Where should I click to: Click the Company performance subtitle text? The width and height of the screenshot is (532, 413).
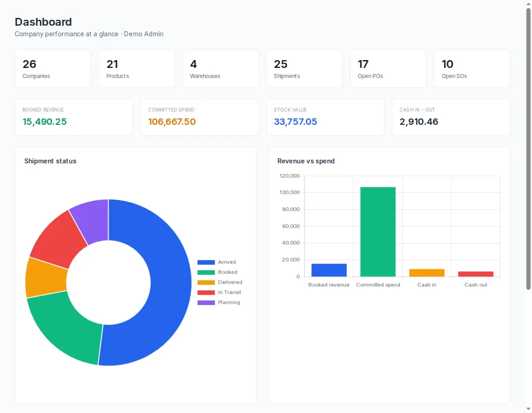pos(89,34)
